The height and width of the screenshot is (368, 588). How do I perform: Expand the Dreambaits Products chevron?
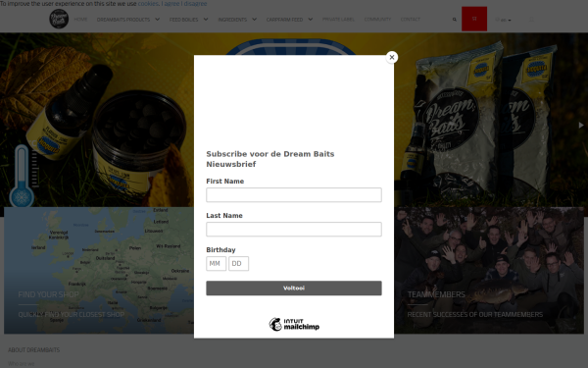tap(157, 20)
